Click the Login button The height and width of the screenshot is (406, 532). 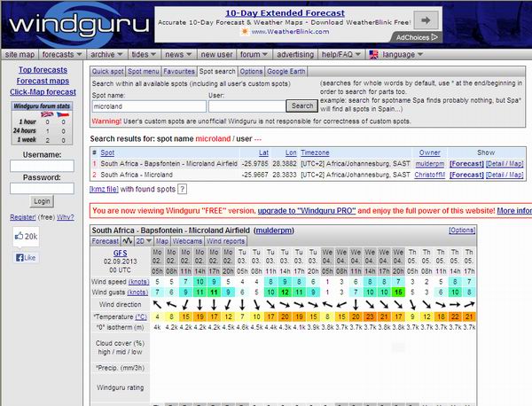[x=42, y=201]
